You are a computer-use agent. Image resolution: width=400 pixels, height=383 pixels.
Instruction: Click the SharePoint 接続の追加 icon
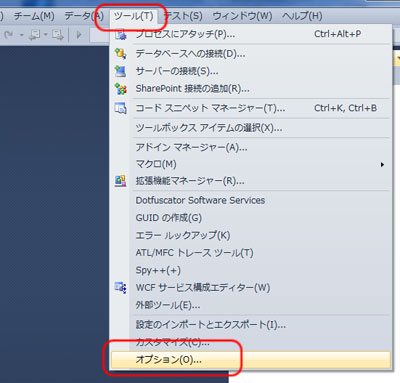120,89
